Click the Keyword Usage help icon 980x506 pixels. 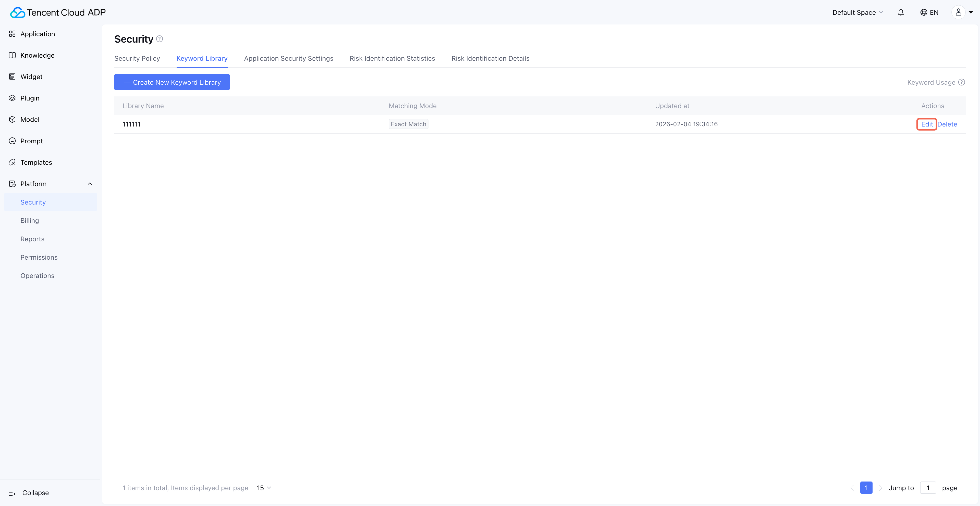click(961, 82)
